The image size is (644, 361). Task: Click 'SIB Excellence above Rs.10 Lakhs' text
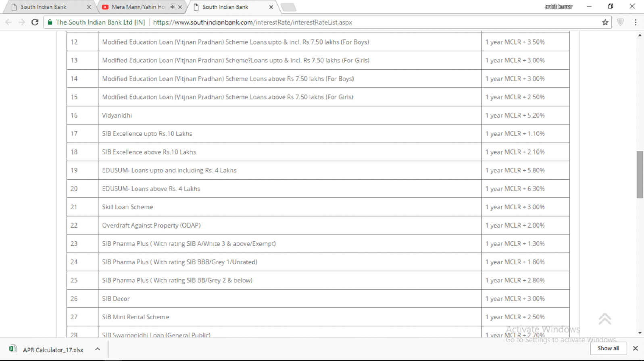[149, 152]
